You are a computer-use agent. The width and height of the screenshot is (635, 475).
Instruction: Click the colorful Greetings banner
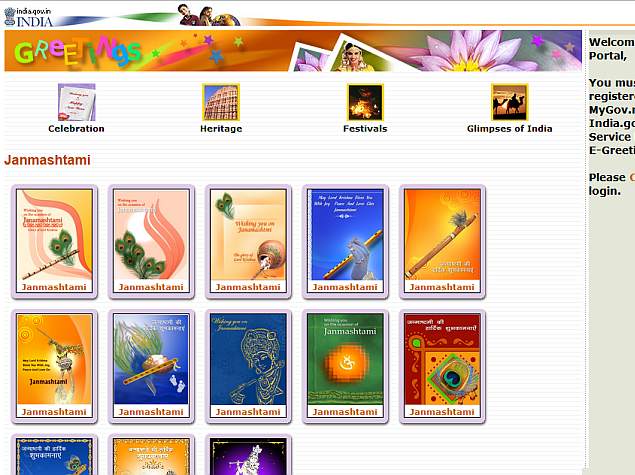pyautogui.click(x=292, y=51)
